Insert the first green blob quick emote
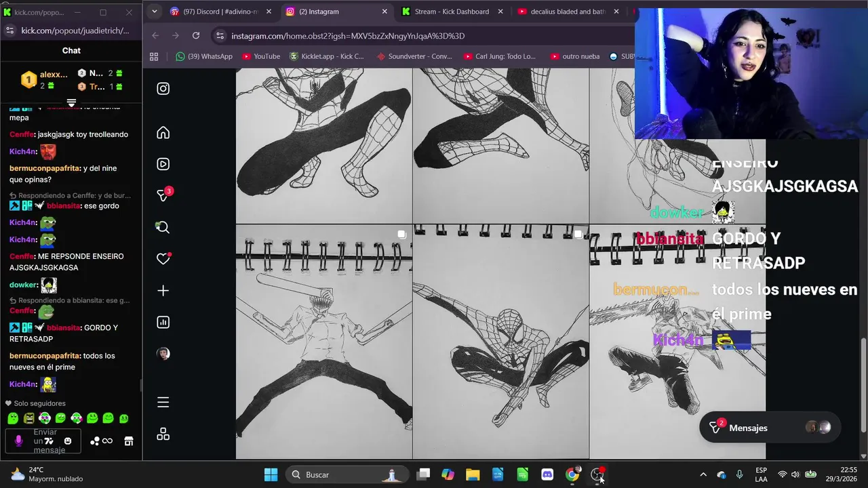868x488 pixels. 13,419
